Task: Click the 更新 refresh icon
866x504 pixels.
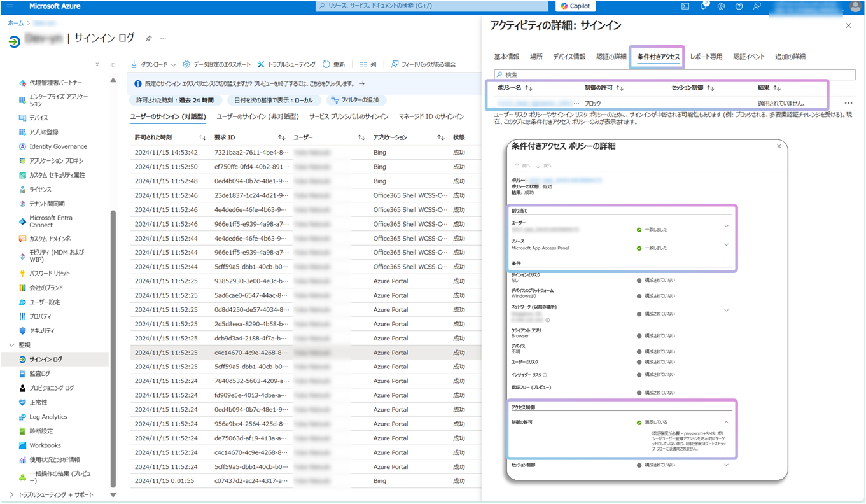Action: (326, 64)
